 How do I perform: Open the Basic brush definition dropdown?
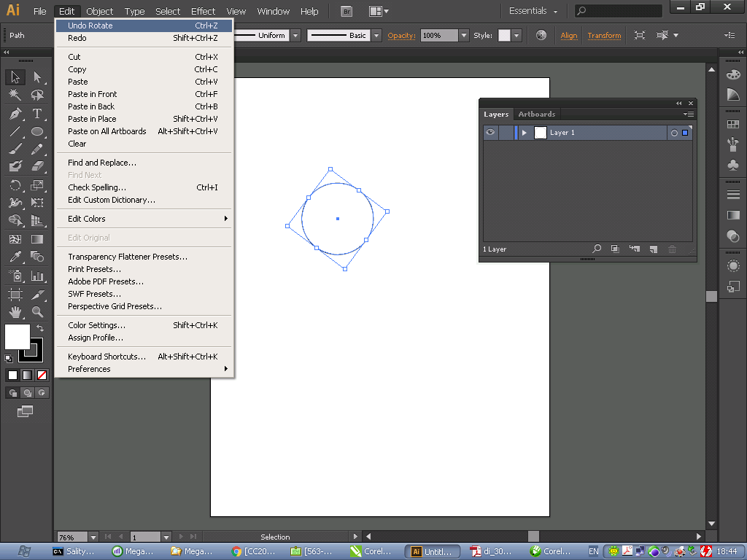pos(376,35)
